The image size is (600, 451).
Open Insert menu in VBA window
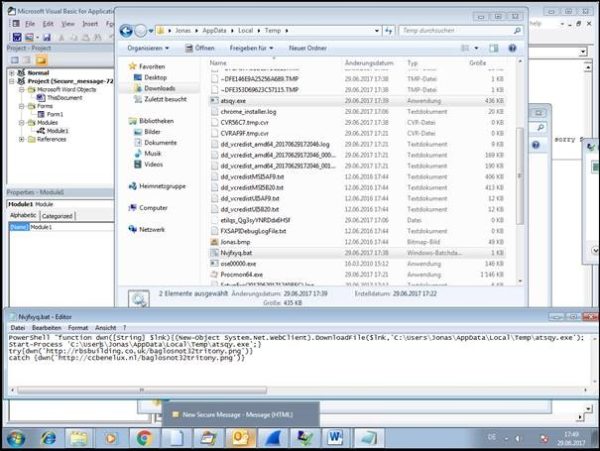point(90,24)
